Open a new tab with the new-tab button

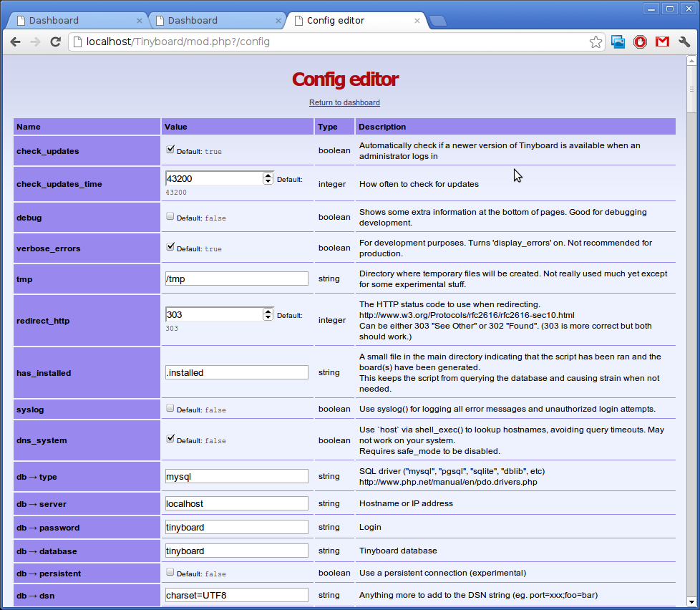tap(438, 21)
